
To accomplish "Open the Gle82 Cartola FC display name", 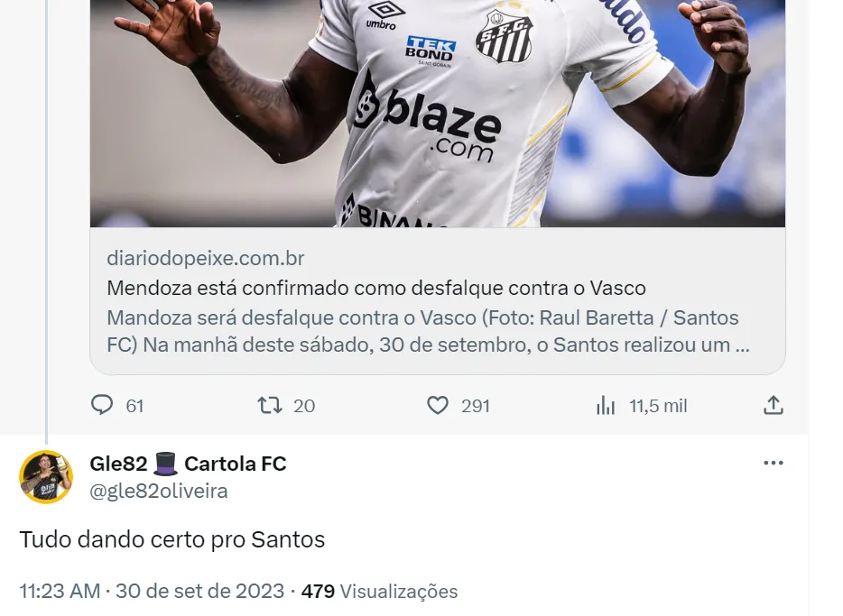I will (x=188, y=463).
